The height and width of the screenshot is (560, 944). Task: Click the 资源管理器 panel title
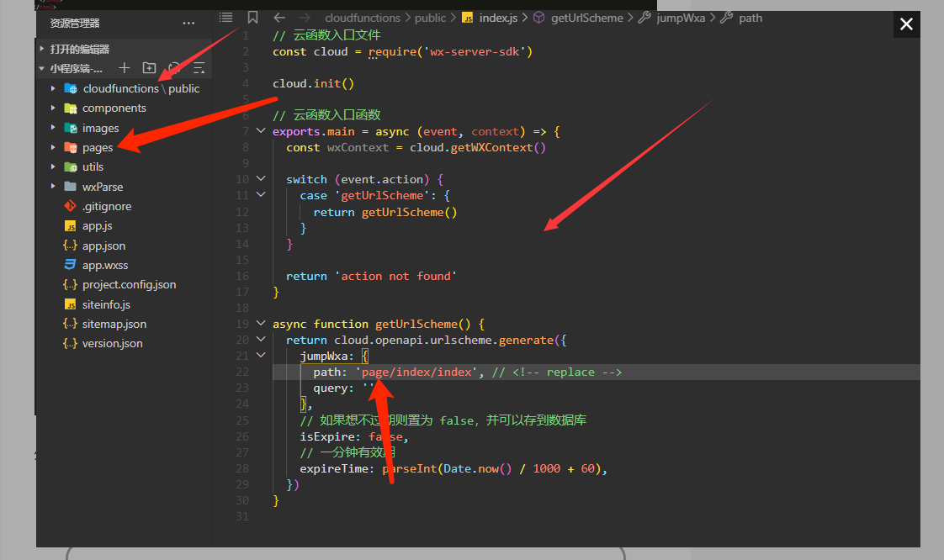tap(75, 24)
